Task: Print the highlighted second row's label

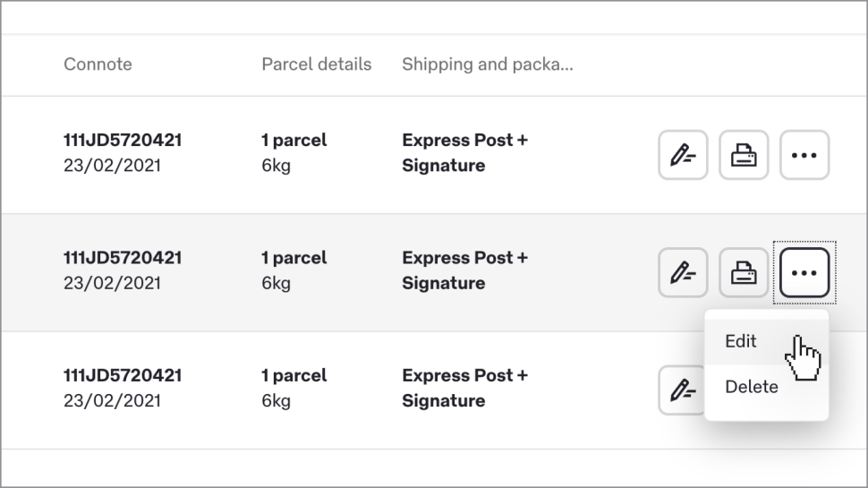Action: [744, 273]
